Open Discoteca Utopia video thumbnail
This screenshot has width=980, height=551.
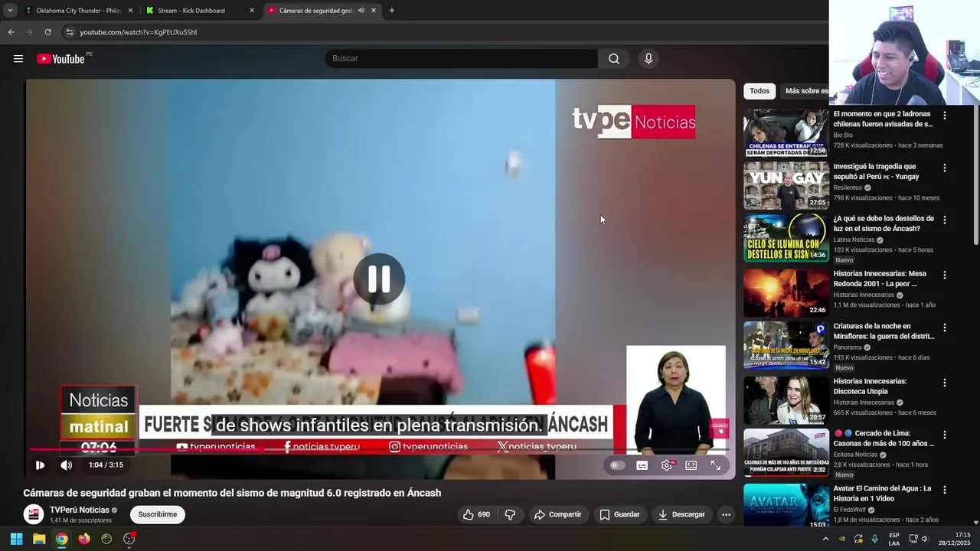786,399
